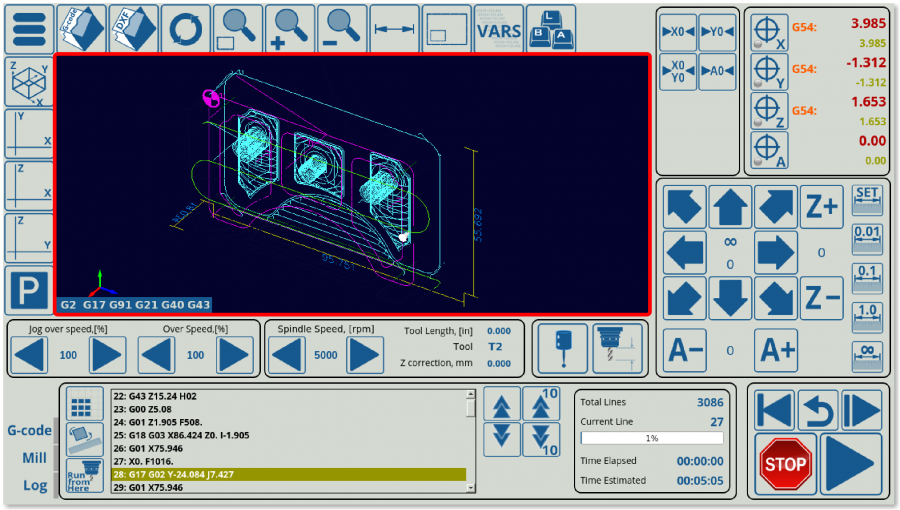Viewport: 900px width, 510px height.
Task: Select the continuous infinity jog step
Action: click(867, 356)
